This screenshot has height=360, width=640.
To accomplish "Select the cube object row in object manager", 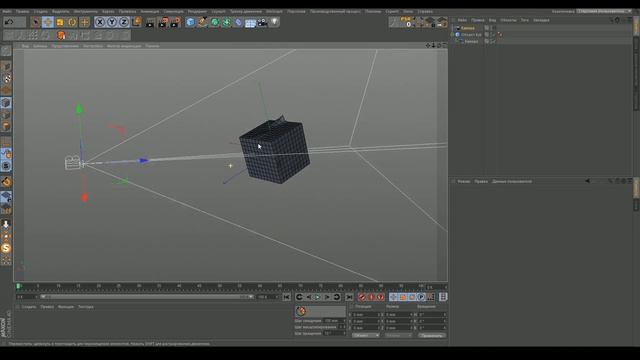I will click(471, 35).
